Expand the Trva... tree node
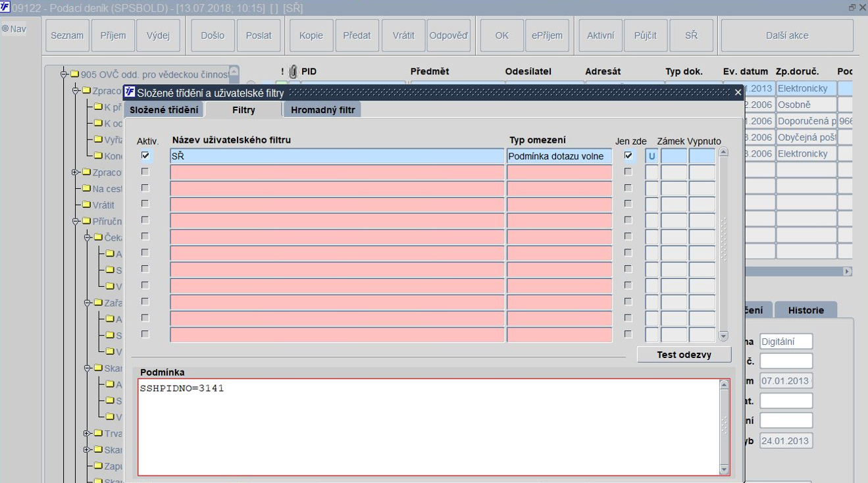 pyautogui.click(x=88, y=433)
